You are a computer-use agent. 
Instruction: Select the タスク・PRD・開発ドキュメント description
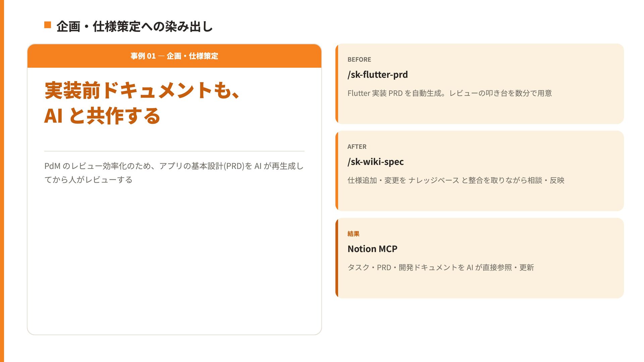(x=441, y=267)
